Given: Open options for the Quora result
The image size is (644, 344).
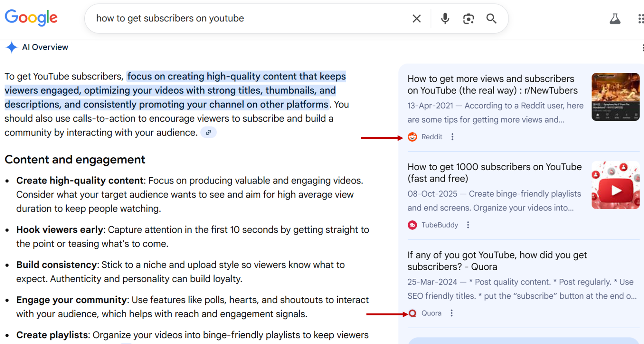Looking at the screenshot, I should point(452,313).
